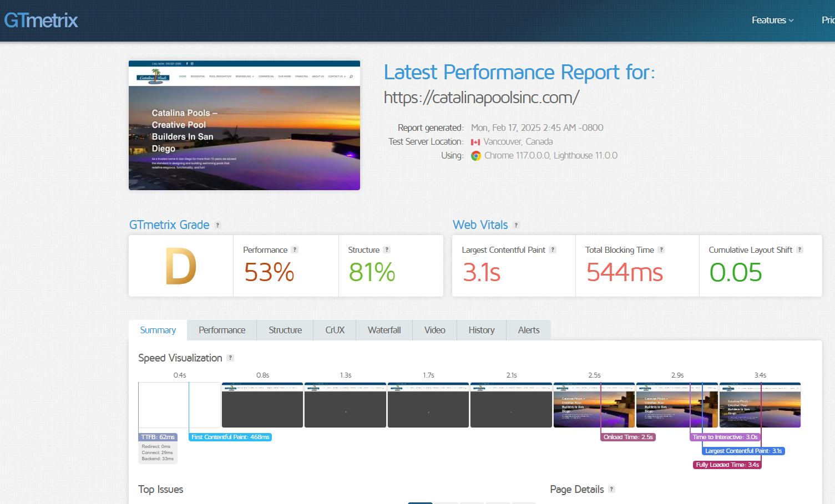Click the 2.1s filmstrip frame

tap(511, 405)
